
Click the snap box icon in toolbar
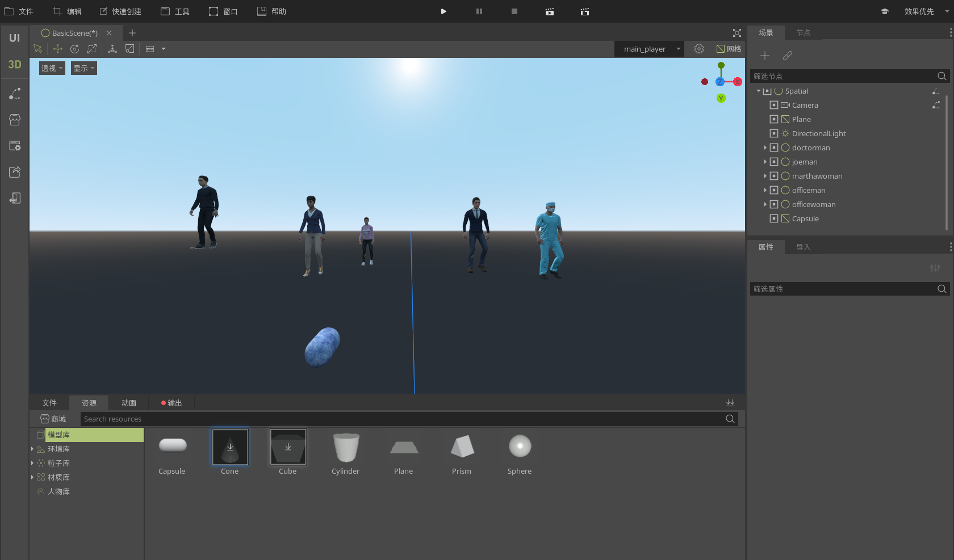coord(130,49)
